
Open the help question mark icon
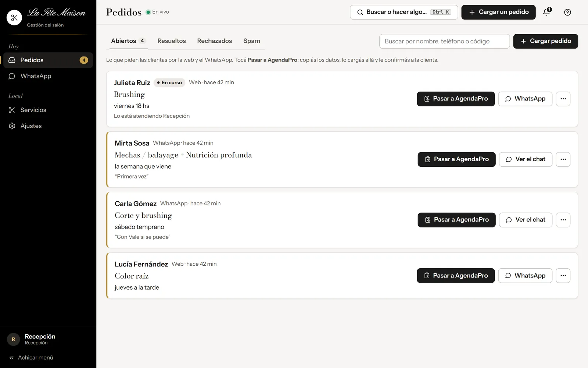[x=567, y=12]
